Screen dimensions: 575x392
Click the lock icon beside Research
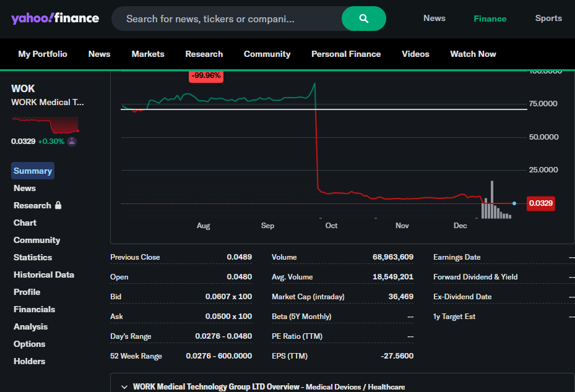pyautogui.click(x=58, y=205)
